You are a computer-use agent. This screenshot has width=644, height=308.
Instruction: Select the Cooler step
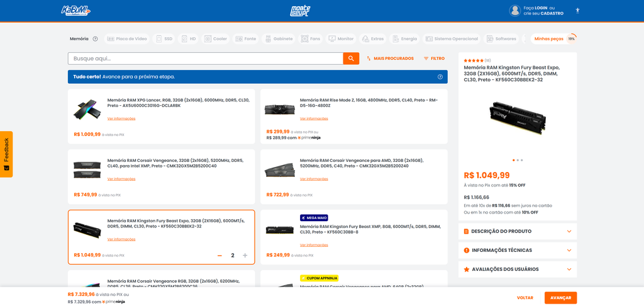[216, 38]
